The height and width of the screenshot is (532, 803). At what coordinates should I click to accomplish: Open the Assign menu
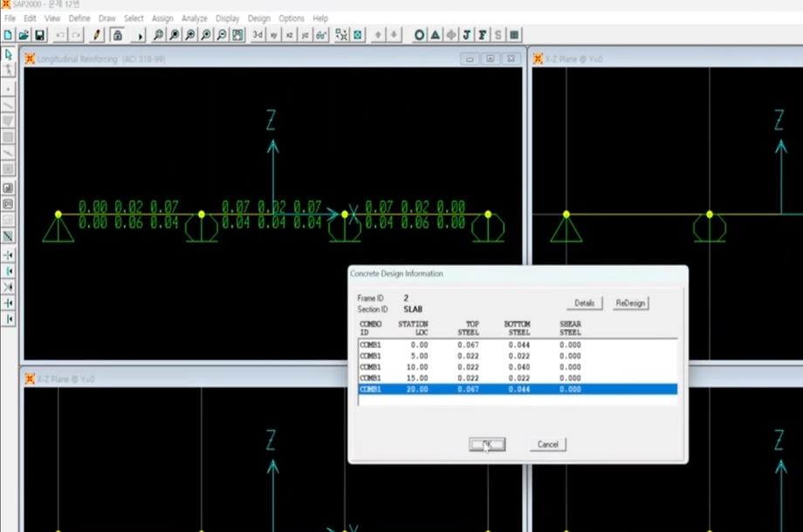click(162, 18)
